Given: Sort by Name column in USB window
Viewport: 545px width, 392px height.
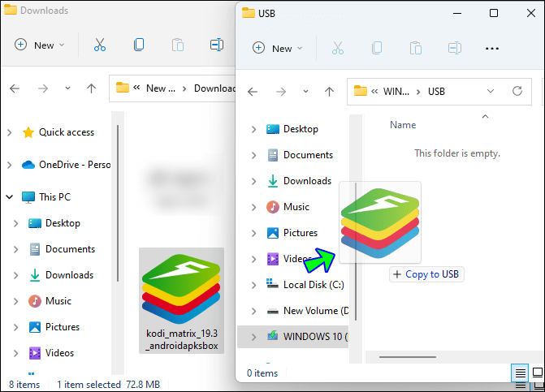Looking at the screenshot, I should click(x=403, y=125).
